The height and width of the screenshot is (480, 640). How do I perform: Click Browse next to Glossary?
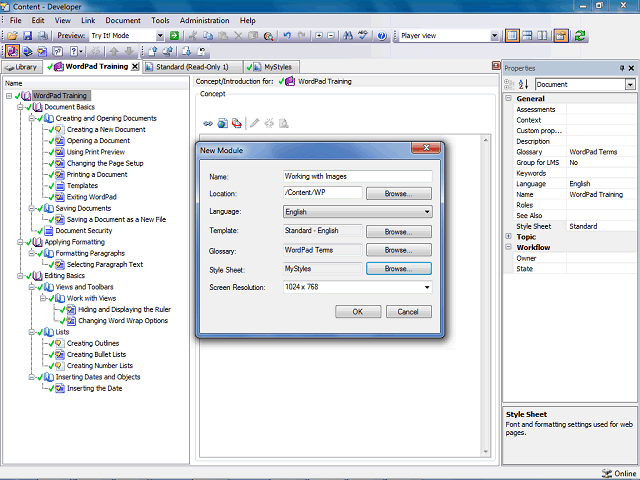coord(399,250)
